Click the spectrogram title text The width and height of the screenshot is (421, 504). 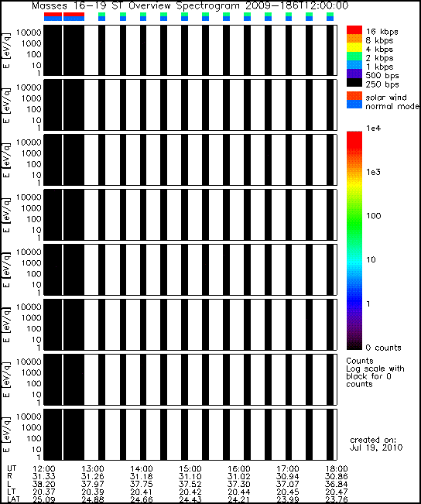tap(190, 5)
